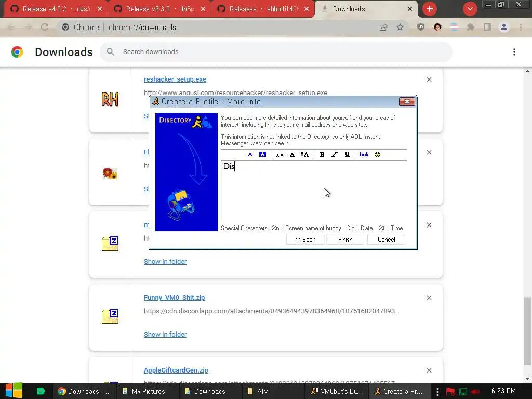Viewport: 532px width, 399px height.
Task: Toggle underline formatting in profile editor
Action: [x=347, y=154]
